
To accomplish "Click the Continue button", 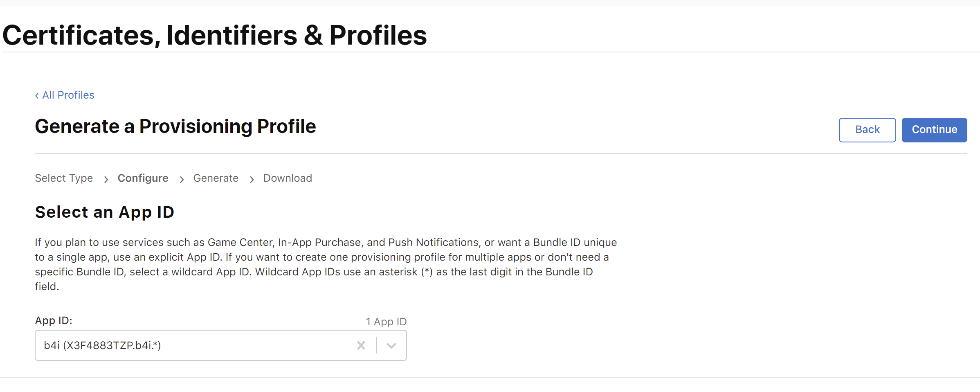I will (934, 130).
